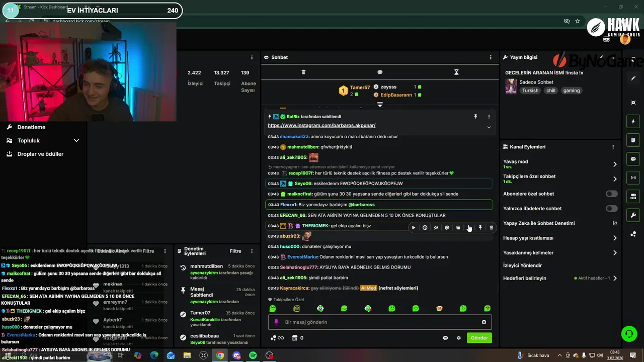Expand Topluluk menu section
This screenshot has height=362, width=644.
(x=42, y=141)
